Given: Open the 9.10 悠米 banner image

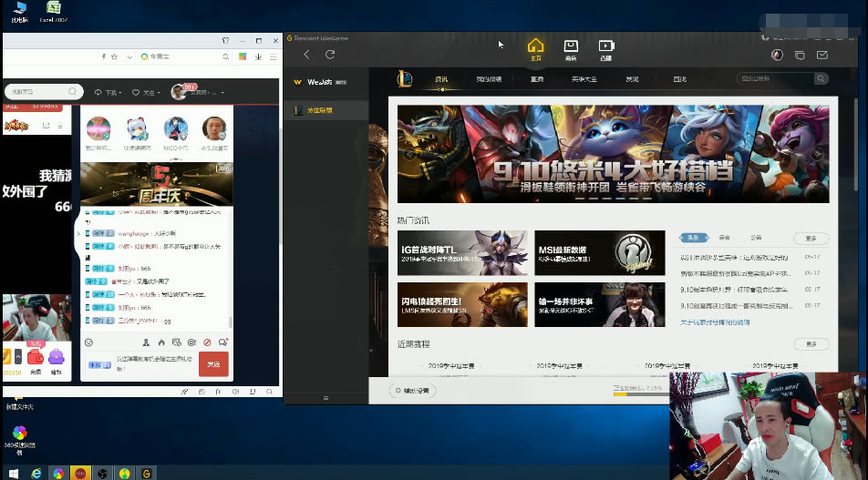Looking at the screenshot, I should point(614,154).
